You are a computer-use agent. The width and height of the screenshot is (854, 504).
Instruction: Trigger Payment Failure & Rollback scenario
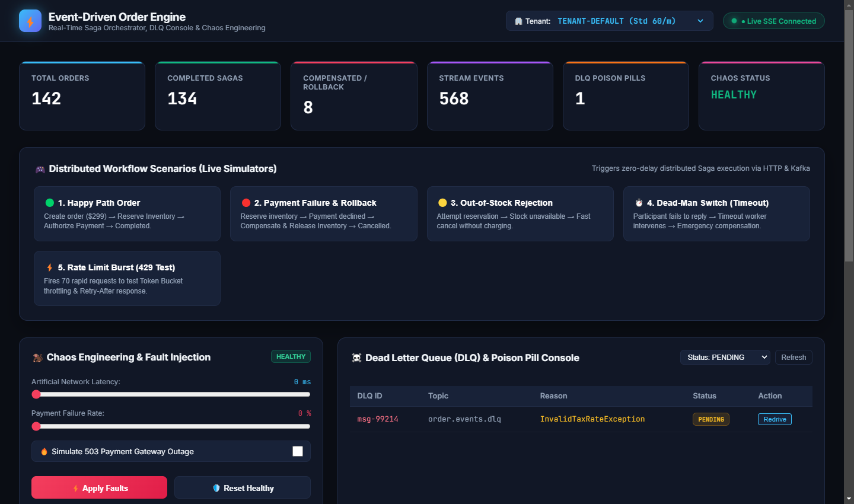coord(323,213)
